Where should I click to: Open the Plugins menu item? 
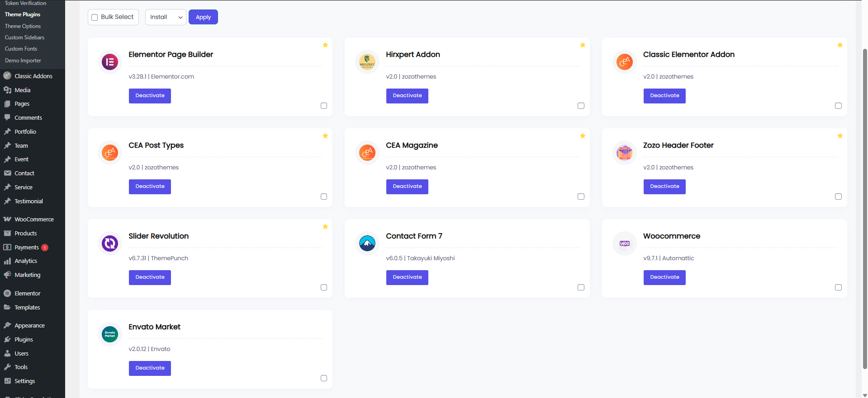(x=24, y=339)
